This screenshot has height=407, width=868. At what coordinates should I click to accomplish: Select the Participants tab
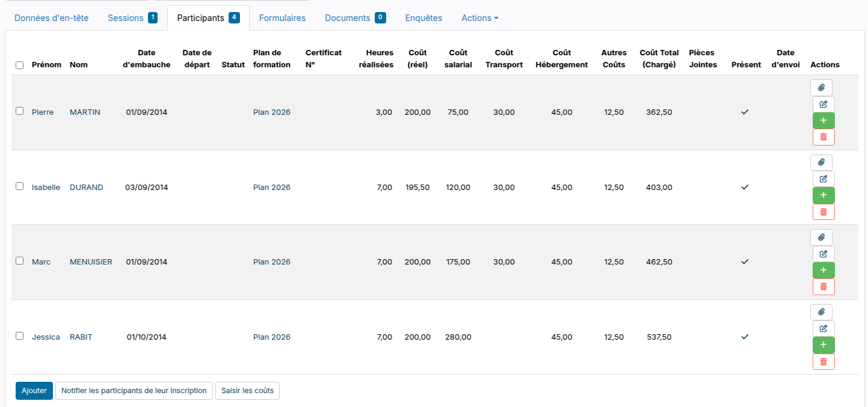click(208, 18)
